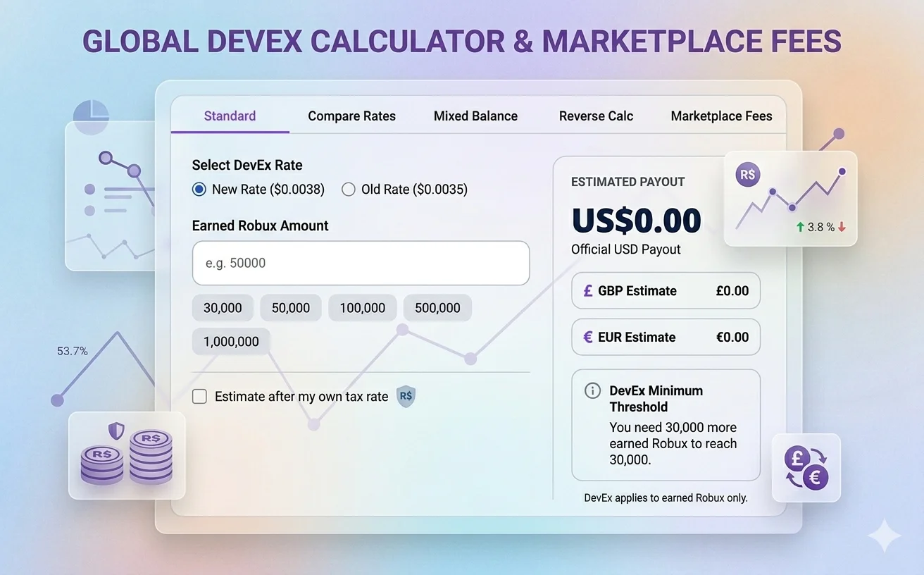
Task: Click the 53.7% chart label
Action: tap(73, 350)
